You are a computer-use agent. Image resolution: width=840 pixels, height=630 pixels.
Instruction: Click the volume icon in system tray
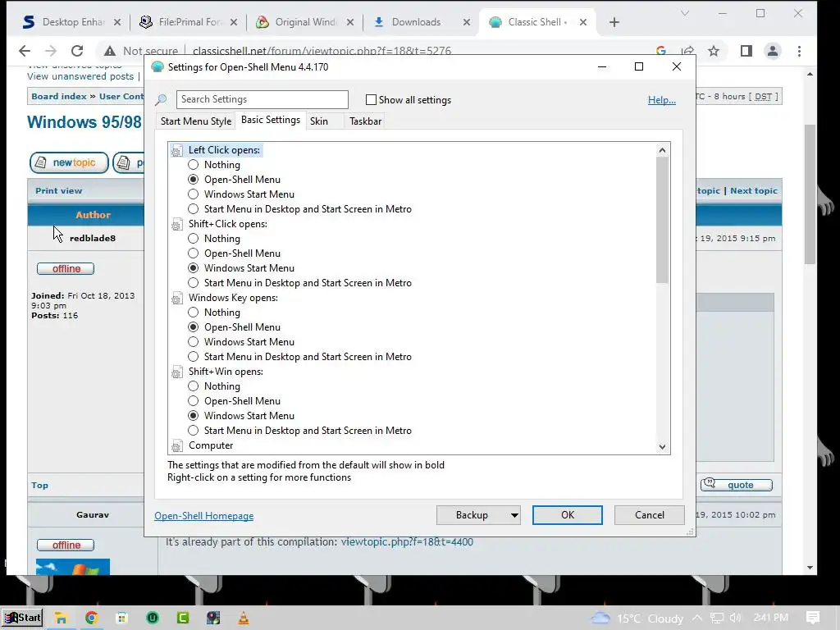click(735, 618)
